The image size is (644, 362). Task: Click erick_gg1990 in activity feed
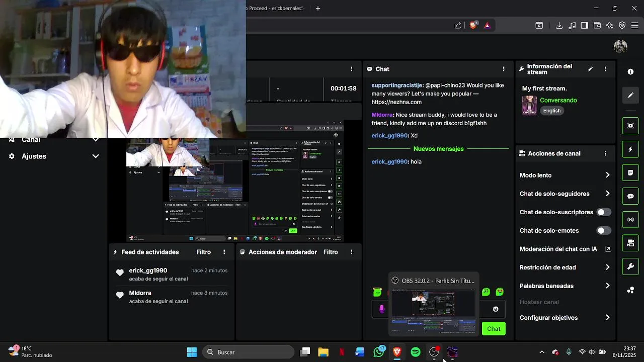pos(148,270)
